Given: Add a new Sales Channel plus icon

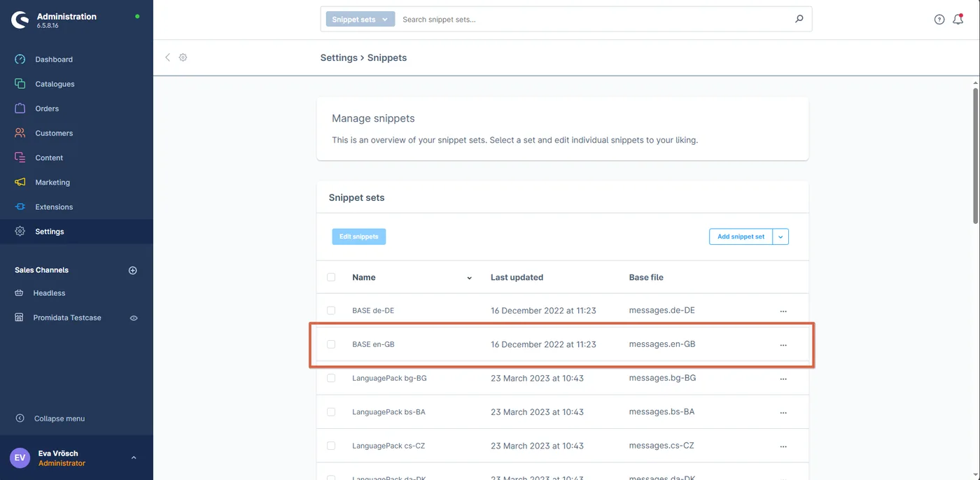Looking at the screenshot, I should tap(133, 270).
